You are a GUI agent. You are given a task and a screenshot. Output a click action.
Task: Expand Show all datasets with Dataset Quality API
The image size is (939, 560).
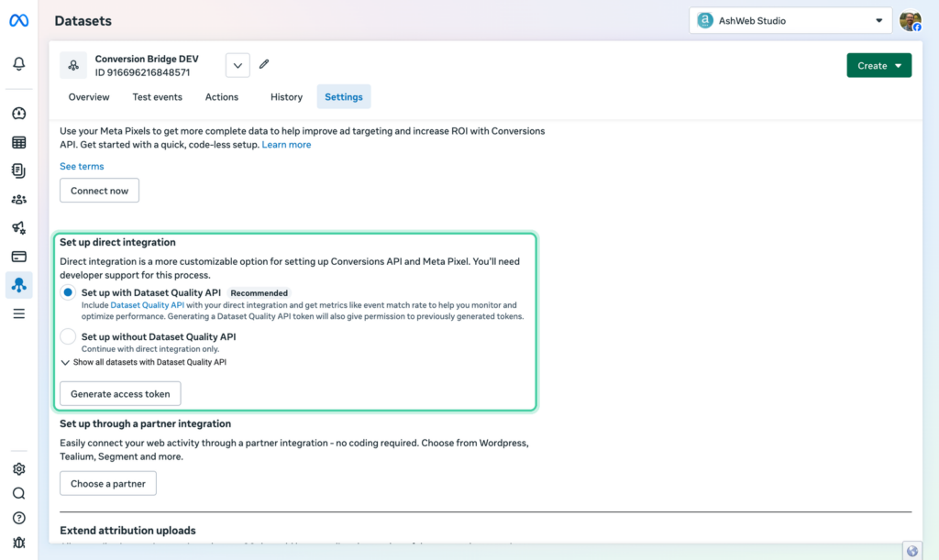tap(144, 362)
